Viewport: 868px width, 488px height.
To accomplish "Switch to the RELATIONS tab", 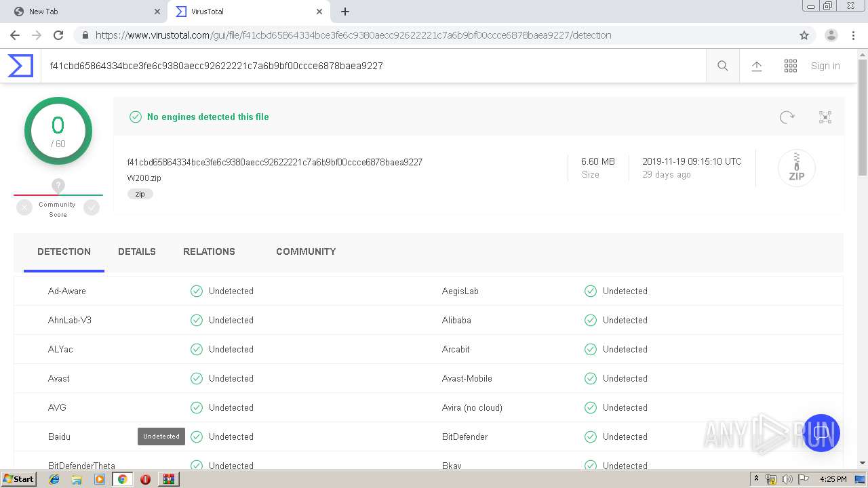I will (209, 251).
